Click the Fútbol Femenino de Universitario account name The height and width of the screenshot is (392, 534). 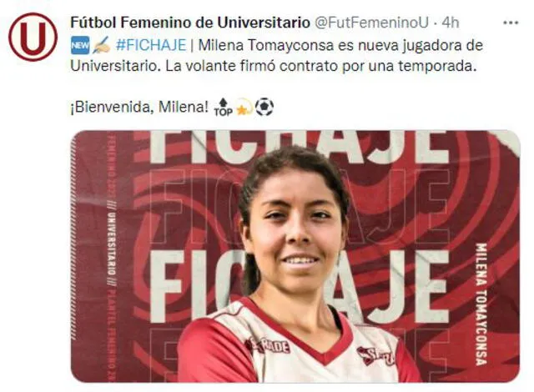190,23
